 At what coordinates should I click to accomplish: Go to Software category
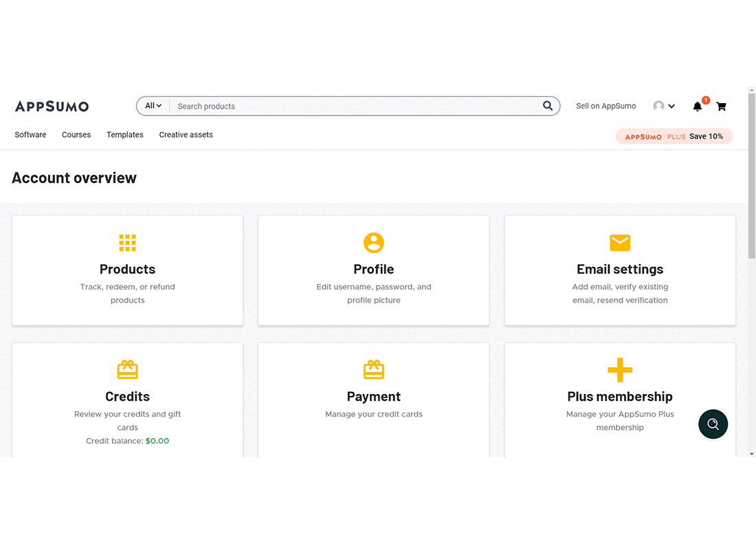[x=30, y=135]
